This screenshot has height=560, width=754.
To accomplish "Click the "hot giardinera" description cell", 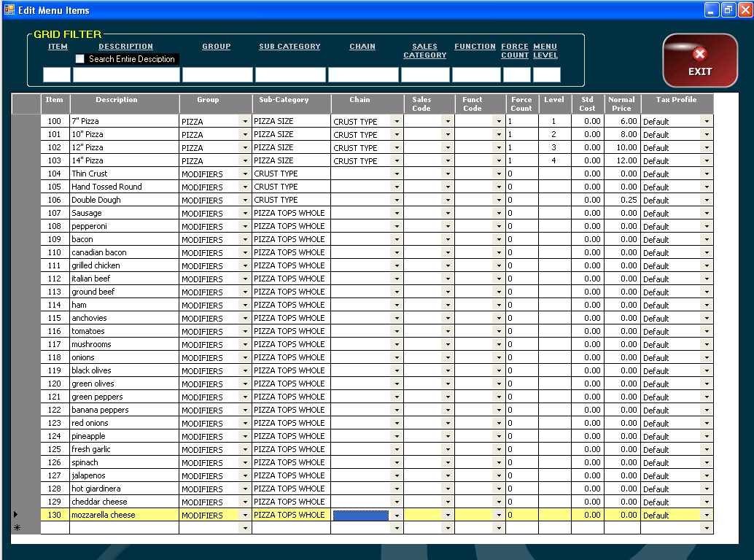I will click(x=125, y=489).
